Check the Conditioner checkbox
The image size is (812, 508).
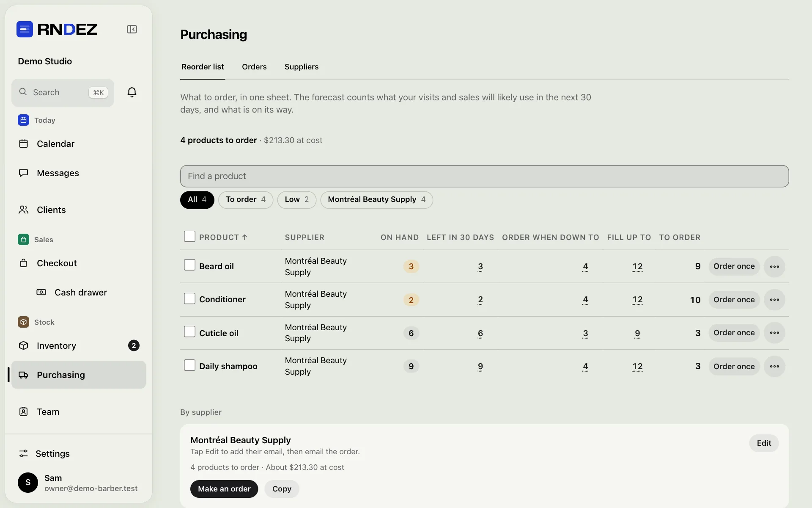coord(189,298)
